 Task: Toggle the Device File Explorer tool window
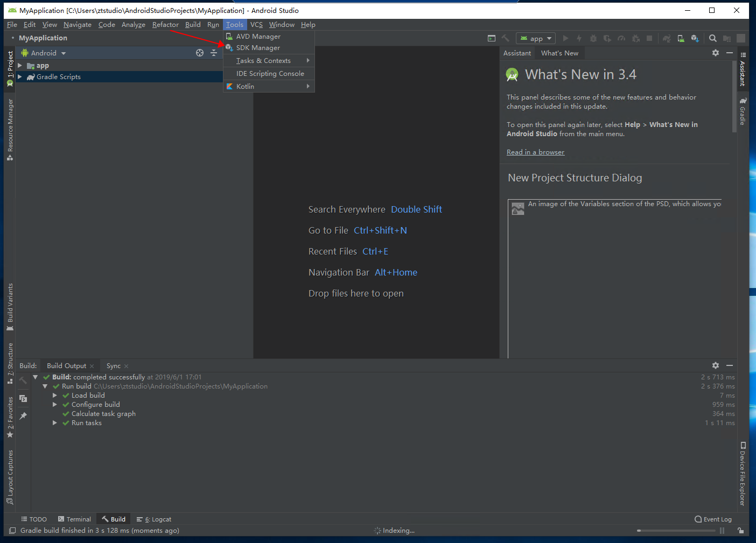743,474
